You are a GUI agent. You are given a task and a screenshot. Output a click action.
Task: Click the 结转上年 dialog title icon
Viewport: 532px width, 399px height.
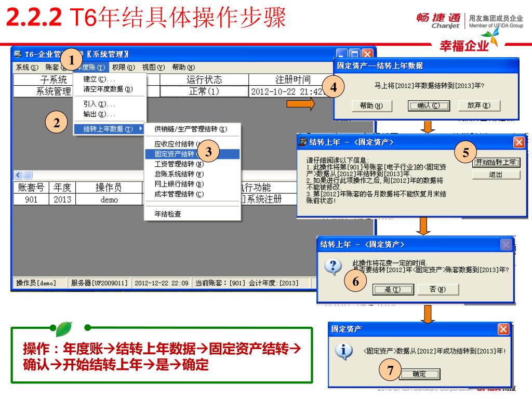coord(303,142)
